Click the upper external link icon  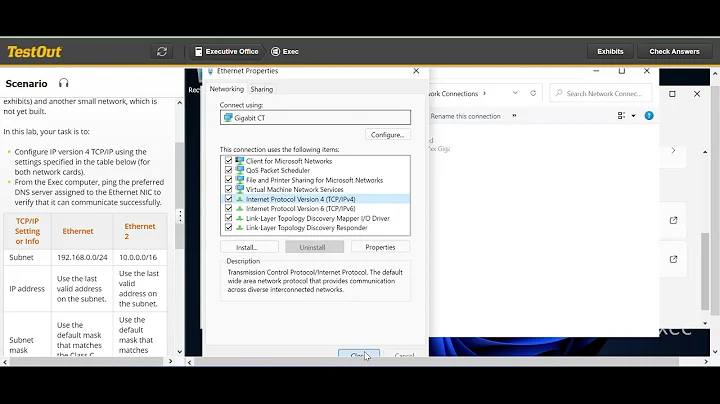coord(673,220)
